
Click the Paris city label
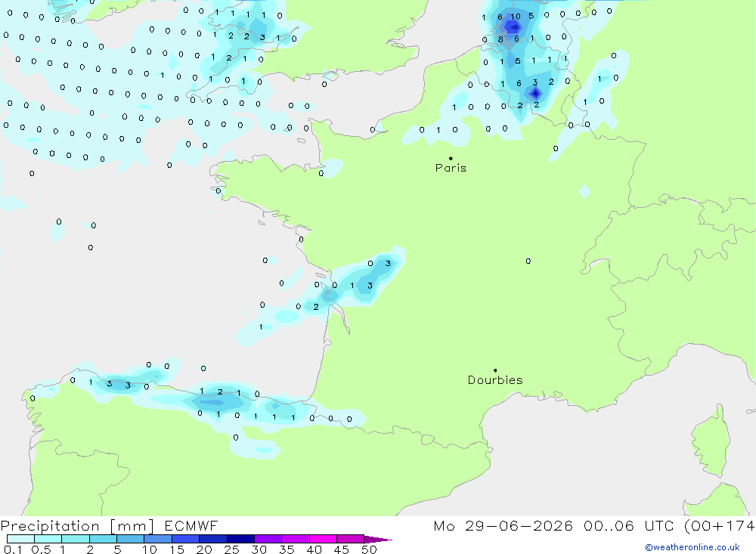(x=451, y=168)
